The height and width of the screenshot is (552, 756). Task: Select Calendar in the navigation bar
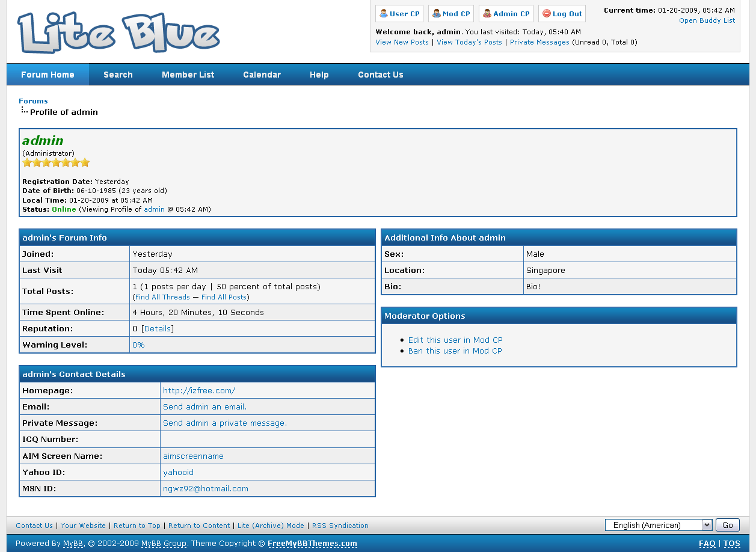tap(262, 75)
